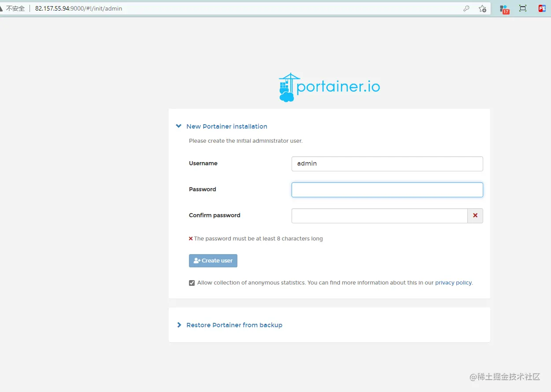Screen dimensions: 551x392
Task: Open the red FE extension icon
Action: pos(542,8)
